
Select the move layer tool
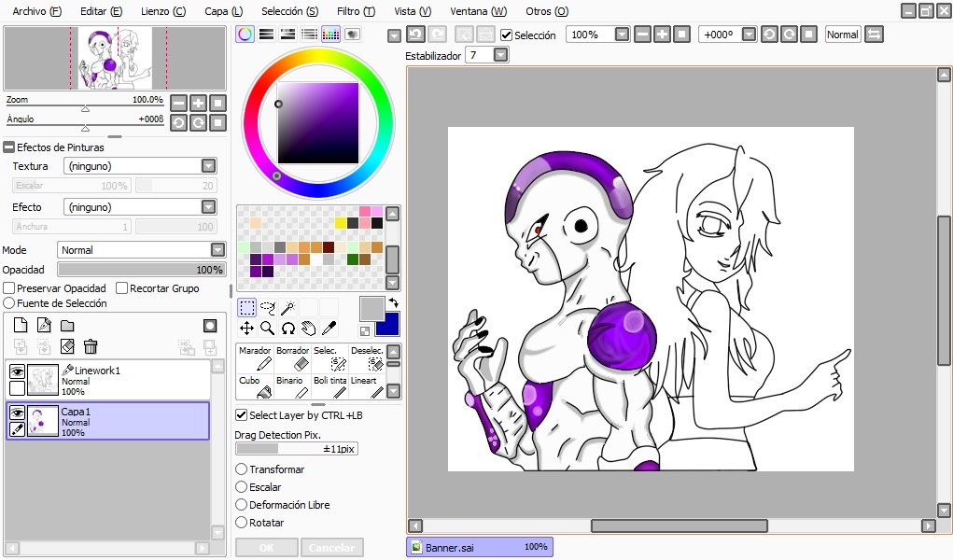246,329
